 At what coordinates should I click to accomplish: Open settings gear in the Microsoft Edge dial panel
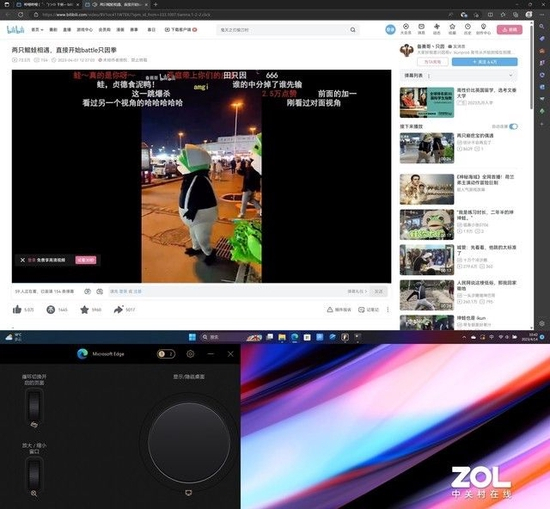pyautogui.click(x=190, y=354)
